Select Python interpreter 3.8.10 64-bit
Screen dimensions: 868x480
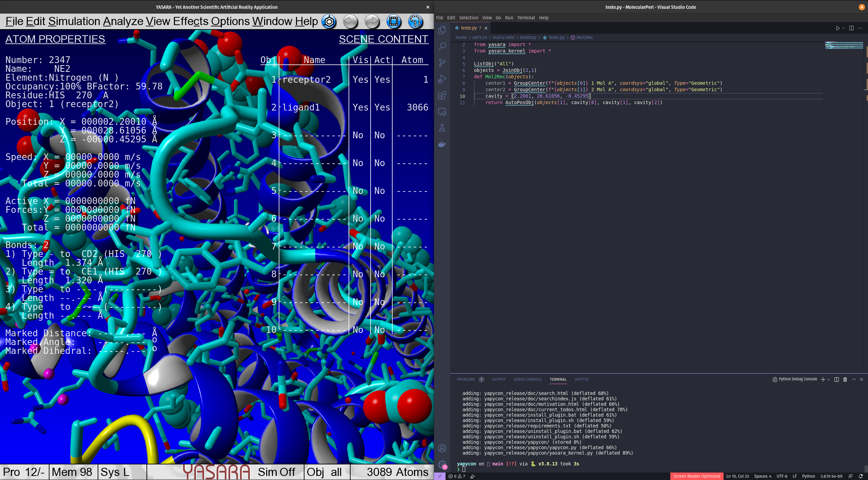(x=831, y=476)
